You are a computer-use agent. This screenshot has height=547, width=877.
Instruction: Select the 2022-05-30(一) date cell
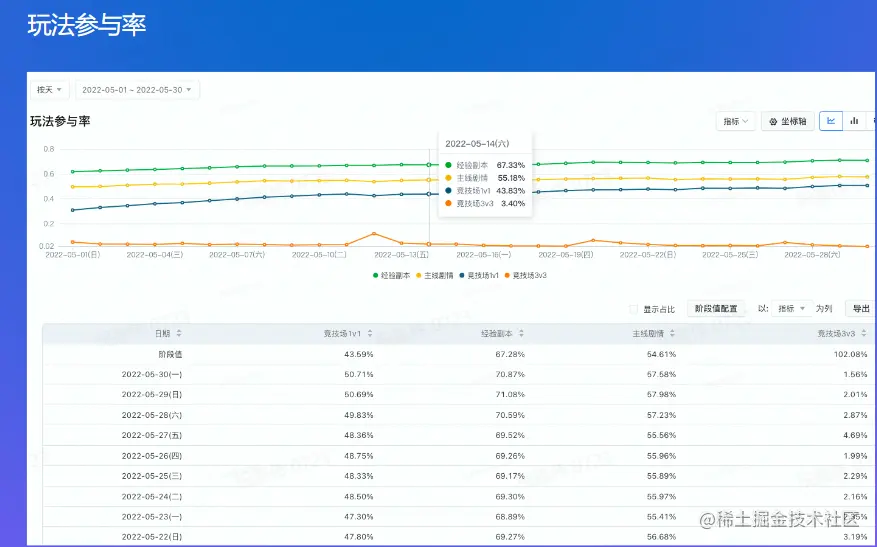click(x=152, y=374)
